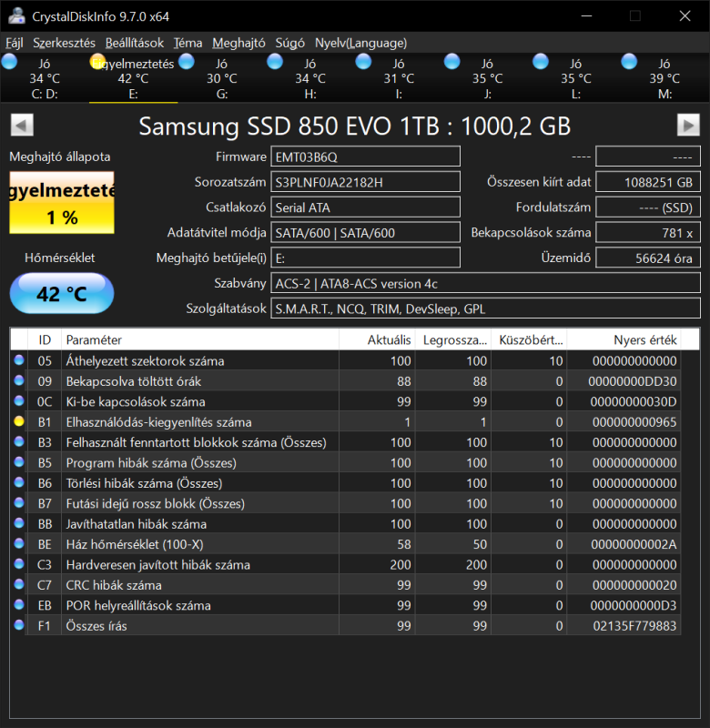Click status dot of row B7
The image size is (710, 728).
[x=19, y=503]
